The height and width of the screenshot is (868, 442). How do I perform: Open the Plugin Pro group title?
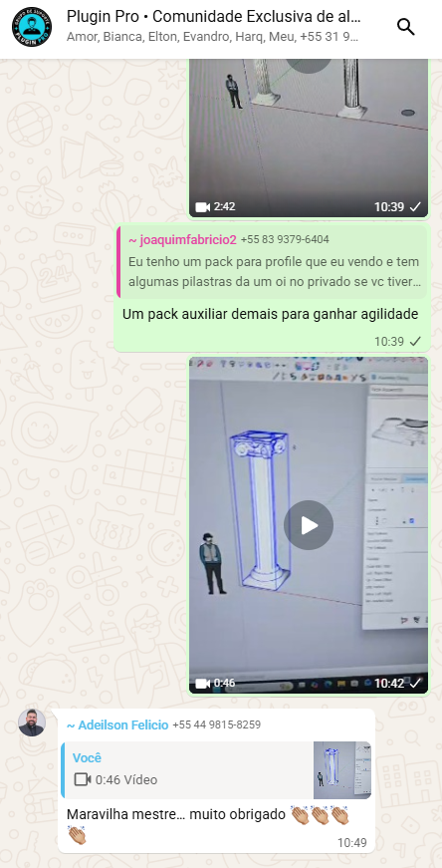point(213,17)
